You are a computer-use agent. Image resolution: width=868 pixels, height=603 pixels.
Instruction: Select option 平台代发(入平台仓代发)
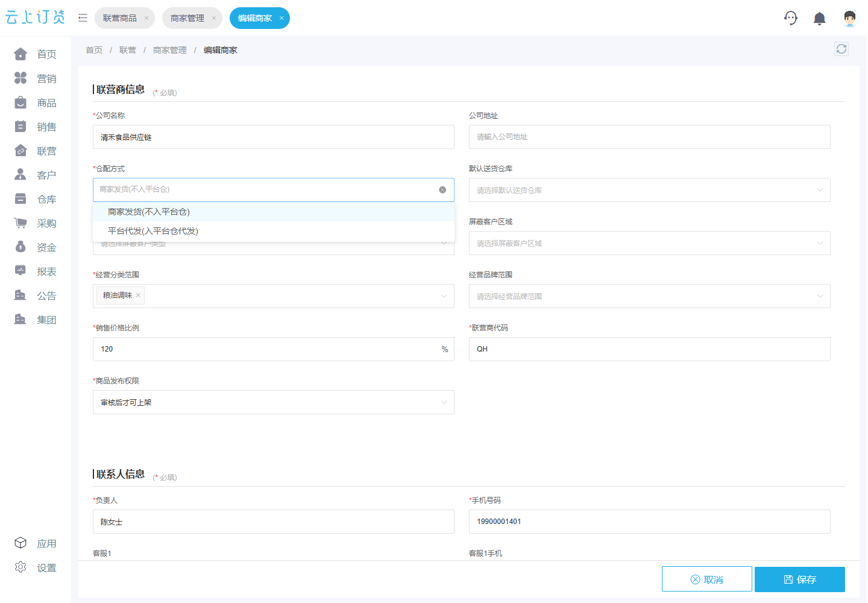click(x=274, y=231)
